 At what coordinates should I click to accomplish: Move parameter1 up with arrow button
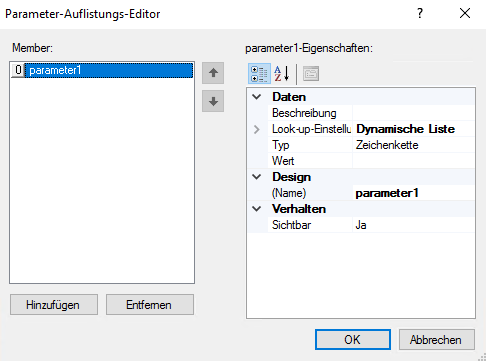coord(213,73)
